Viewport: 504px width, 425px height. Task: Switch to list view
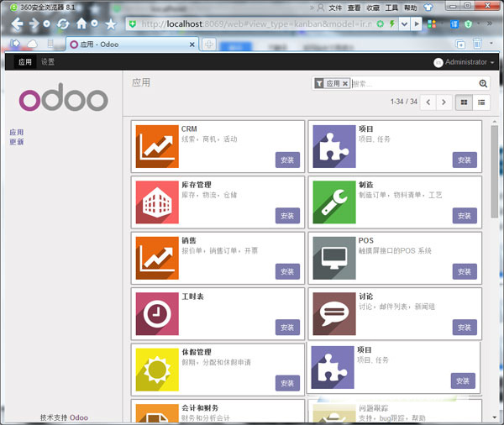coord(481,102)
